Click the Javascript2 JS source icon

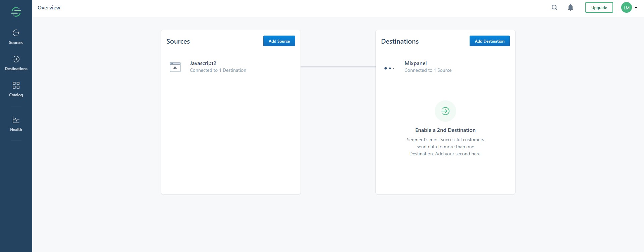(175, 67)
